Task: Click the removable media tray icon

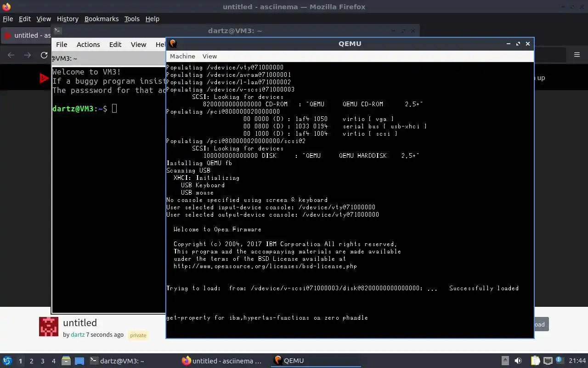Action: pos(505,361)
